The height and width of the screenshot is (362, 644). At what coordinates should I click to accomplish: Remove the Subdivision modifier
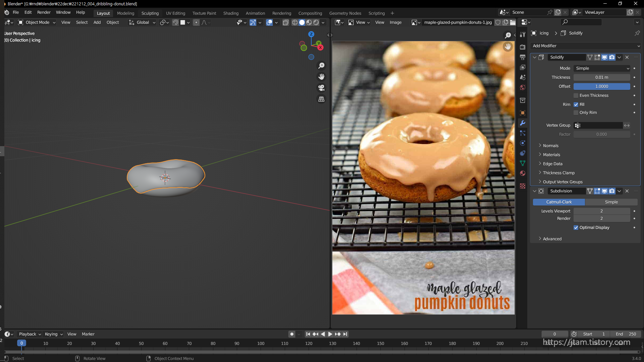pos(627,191)
